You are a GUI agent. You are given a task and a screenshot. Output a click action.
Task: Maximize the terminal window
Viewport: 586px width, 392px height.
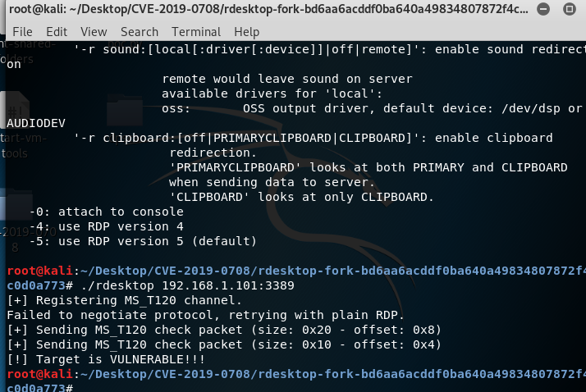click(x=570, y=9)
